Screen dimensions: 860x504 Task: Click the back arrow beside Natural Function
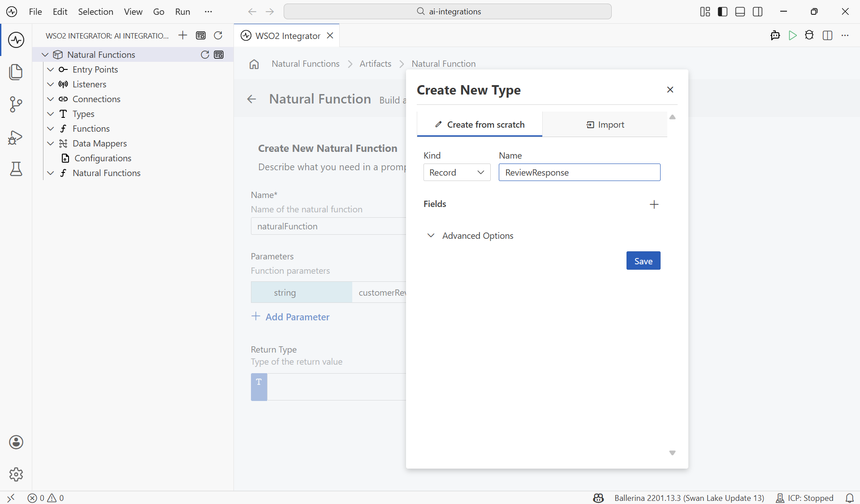[x=252, y=99]
